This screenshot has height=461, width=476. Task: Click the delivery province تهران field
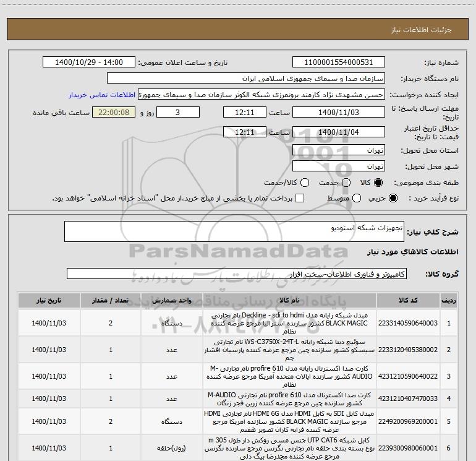339,150
